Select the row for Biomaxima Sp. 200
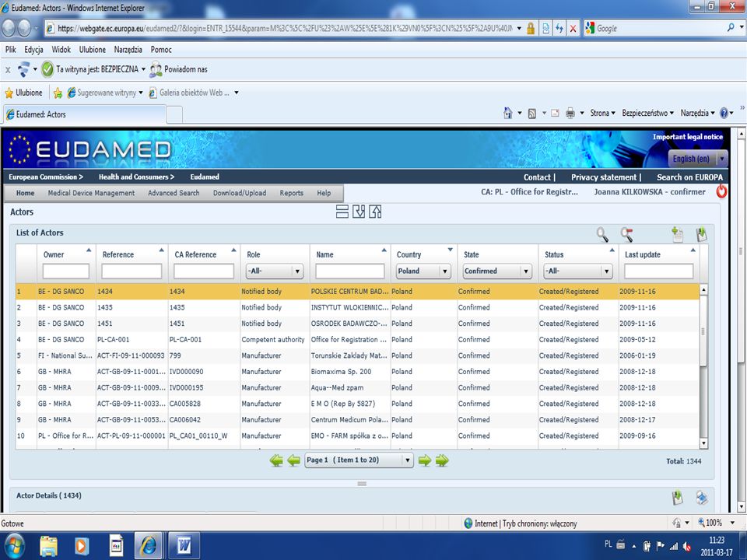 tap(357, 372)
